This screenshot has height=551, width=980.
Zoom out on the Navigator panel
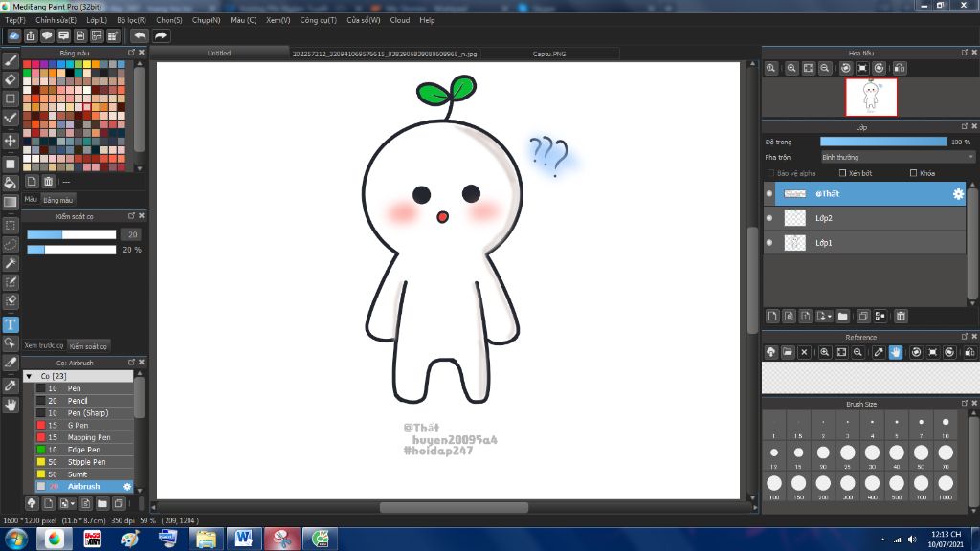tap(825, 68)
